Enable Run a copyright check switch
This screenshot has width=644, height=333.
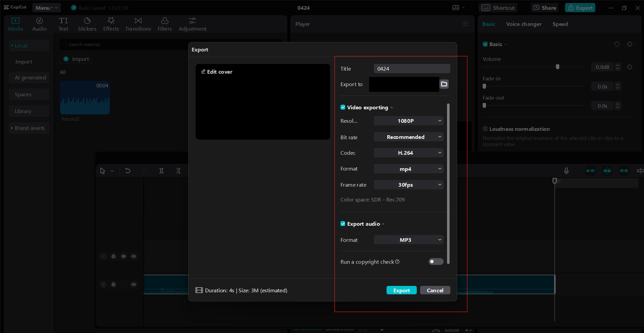pyautogui.click(x=436, y=261)
